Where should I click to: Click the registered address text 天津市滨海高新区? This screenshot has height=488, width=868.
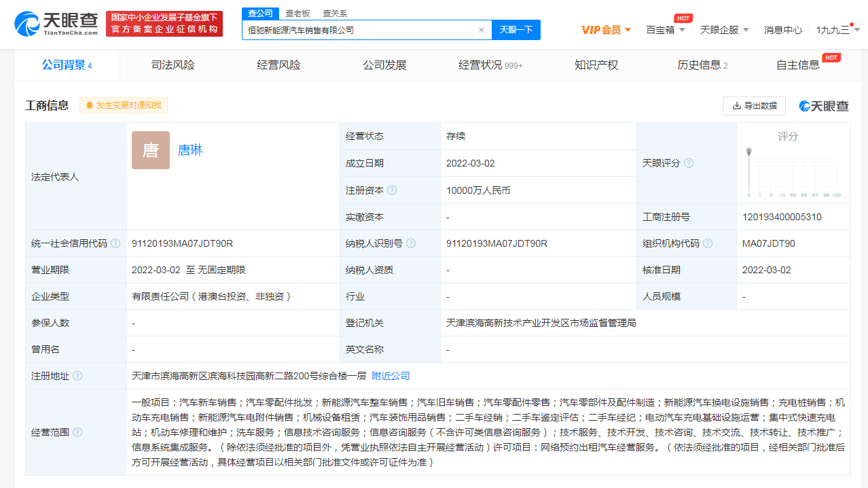click(249, 376)
